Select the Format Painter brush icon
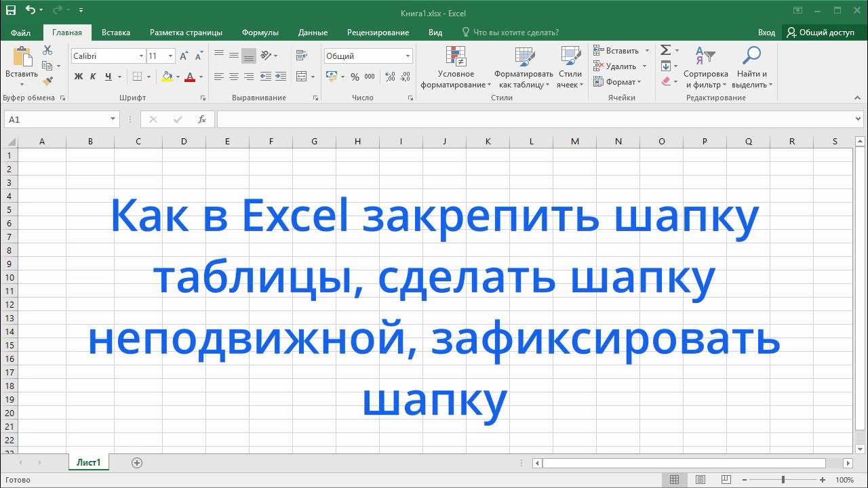Screen dimensions: 868x488 click(x=47, y=81)
